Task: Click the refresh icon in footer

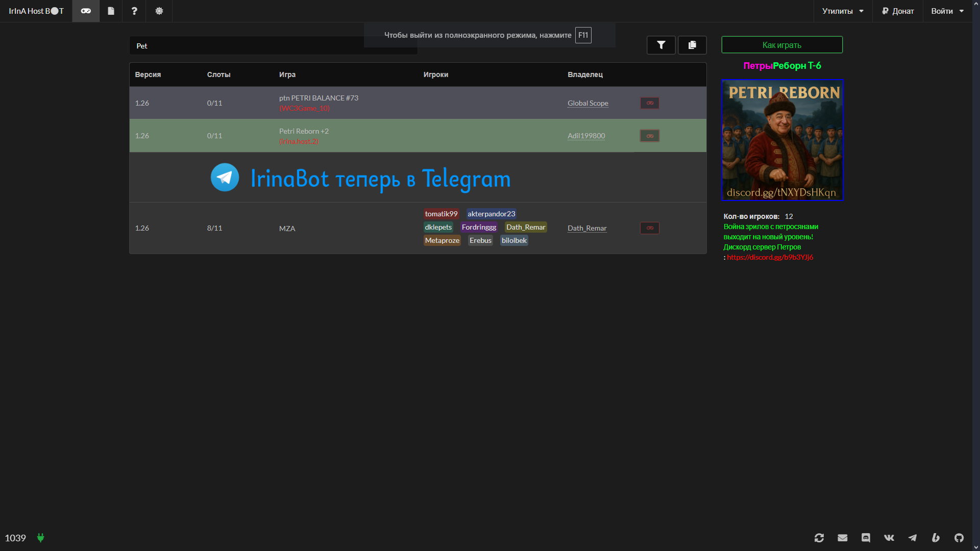Action: [819, 538]
